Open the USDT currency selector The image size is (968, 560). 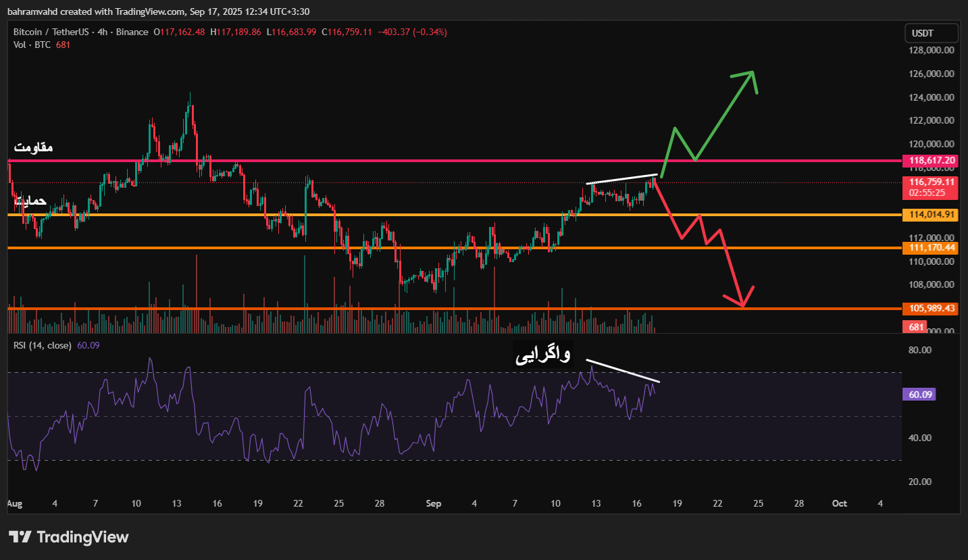[x=931, y=33]
